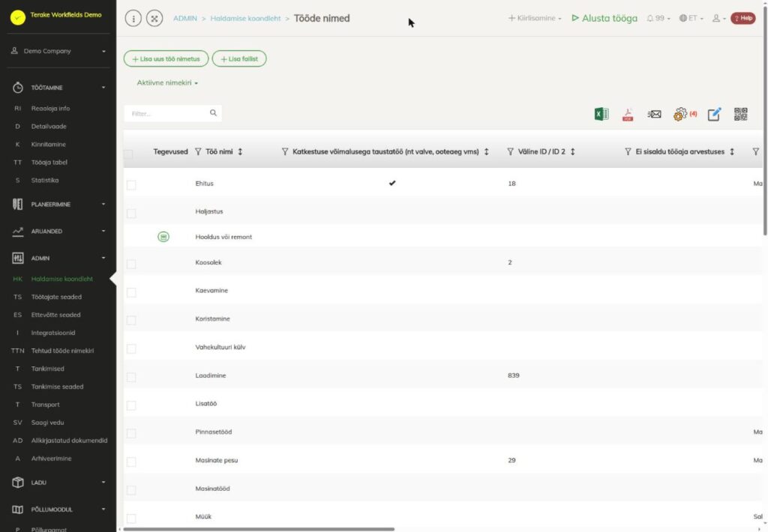Export the list as PDF
768x532 pixels.
[x=628, y=114]
